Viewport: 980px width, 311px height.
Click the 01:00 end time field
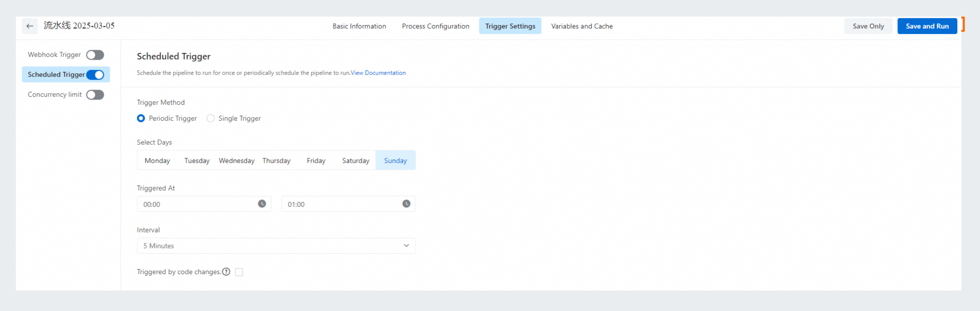pos(348,204)
